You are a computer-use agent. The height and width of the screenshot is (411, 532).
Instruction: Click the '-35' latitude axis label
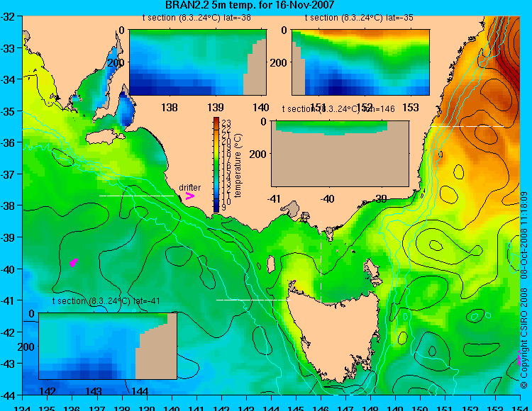pyautogui.click(x=8, y=111)
